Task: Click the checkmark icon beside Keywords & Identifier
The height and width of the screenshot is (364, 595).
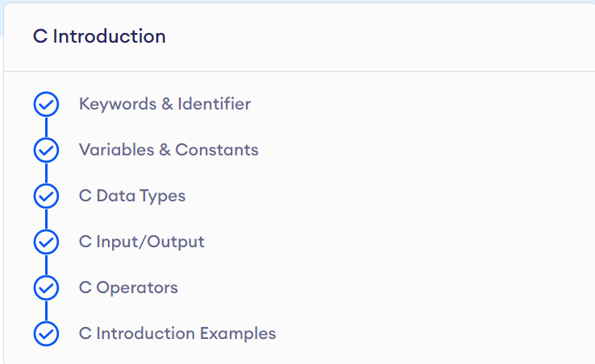Action: (x=46, y=104)
